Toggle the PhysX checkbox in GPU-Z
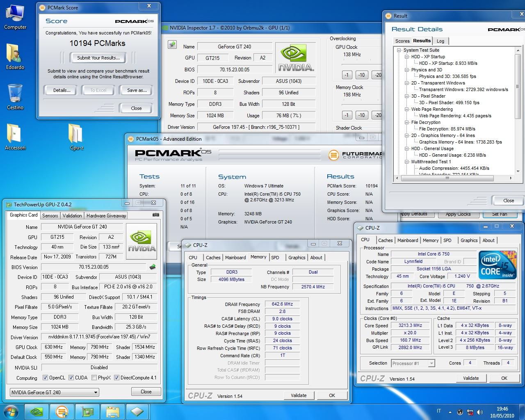 94,378
